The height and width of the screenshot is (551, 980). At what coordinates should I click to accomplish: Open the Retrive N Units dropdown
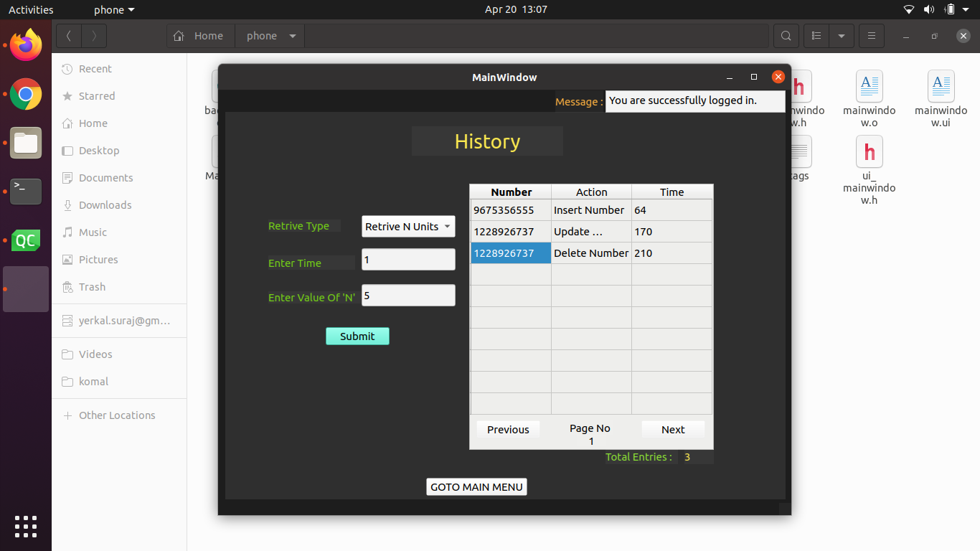point(407,226)
